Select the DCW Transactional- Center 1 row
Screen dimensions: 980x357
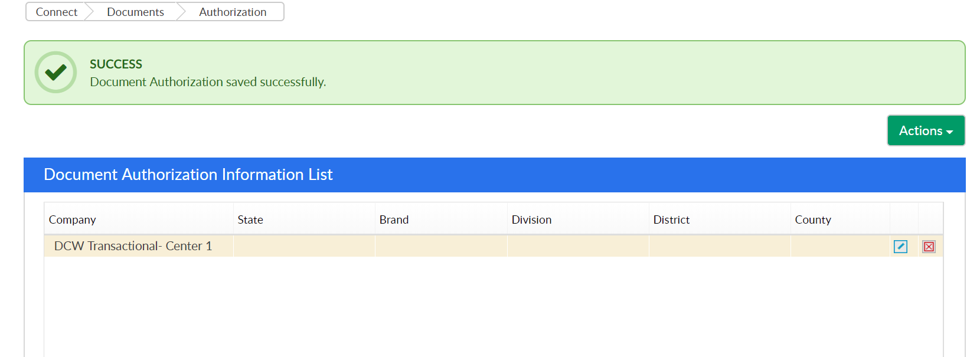point(133,246)
